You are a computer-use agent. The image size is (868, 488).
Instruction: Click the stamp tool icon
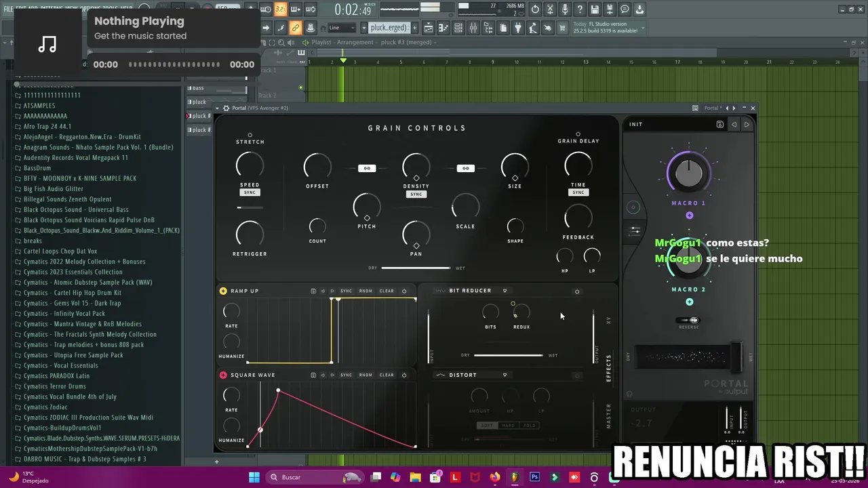coord(311,28)
